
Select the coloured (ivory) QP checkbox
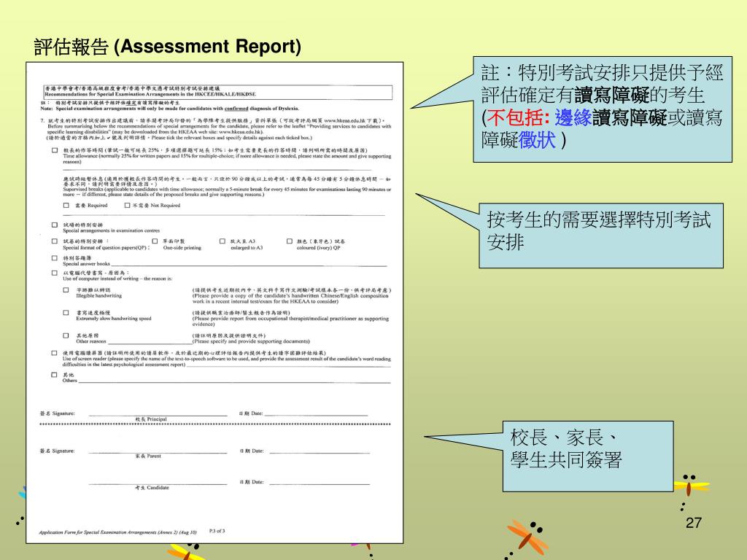pyautogui.click(x=289, y=241)
